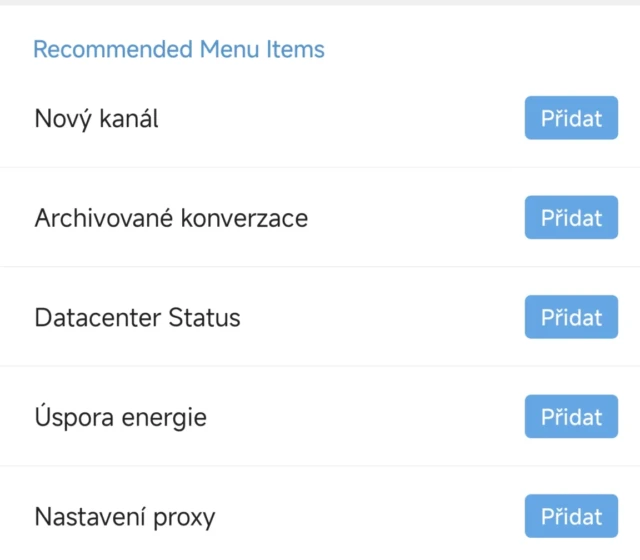
Task: Add the energy saving item to menu
Action: [571, 416]
